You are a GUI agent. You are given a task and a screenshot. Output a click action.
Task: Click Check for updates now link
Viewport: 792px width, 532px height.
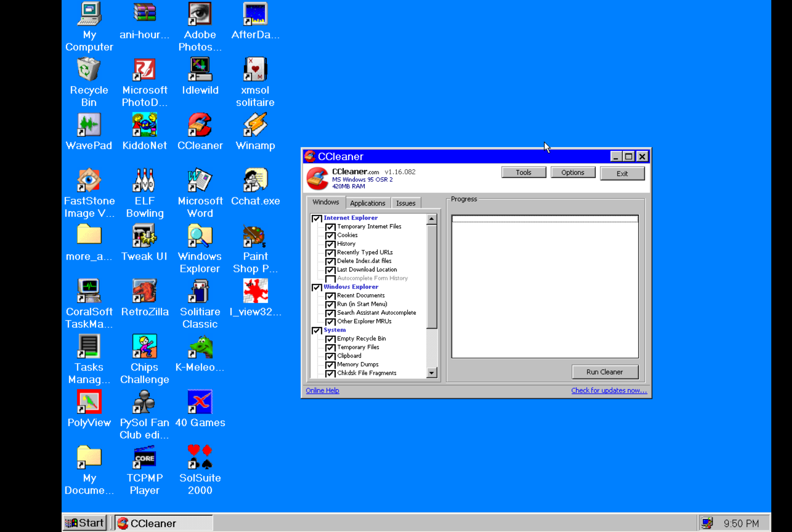point(609,391)
